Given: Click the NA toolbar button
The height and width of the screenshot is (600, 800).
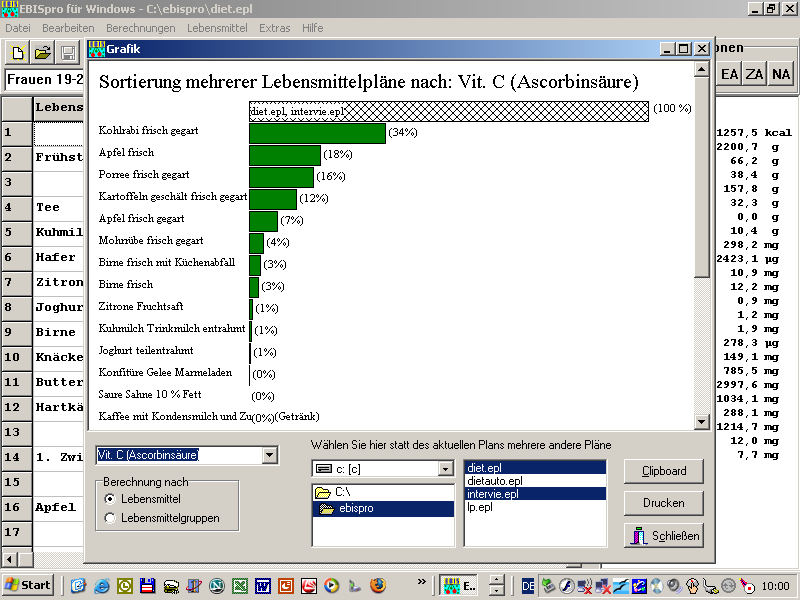Looking at the screenshot, I should point(780,74).
